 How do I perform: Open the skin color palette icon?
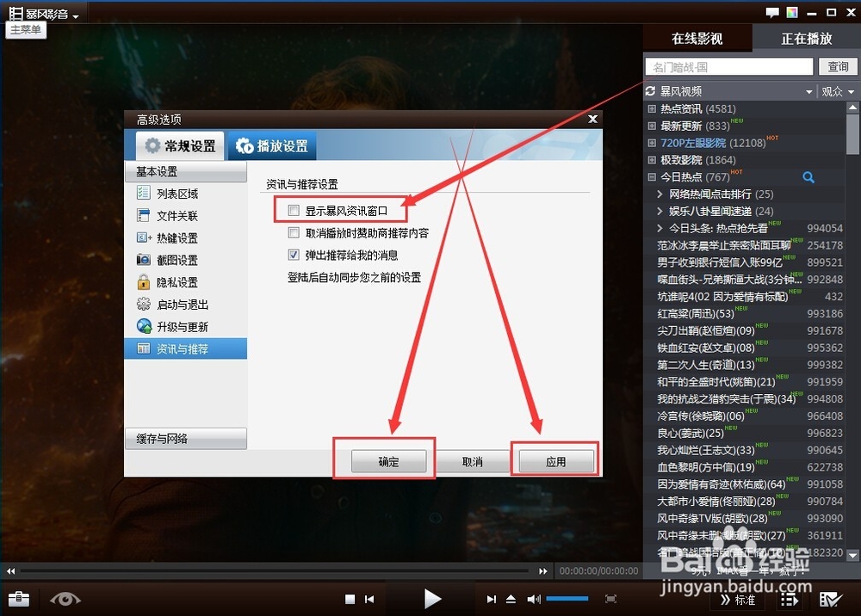[792, 12]
